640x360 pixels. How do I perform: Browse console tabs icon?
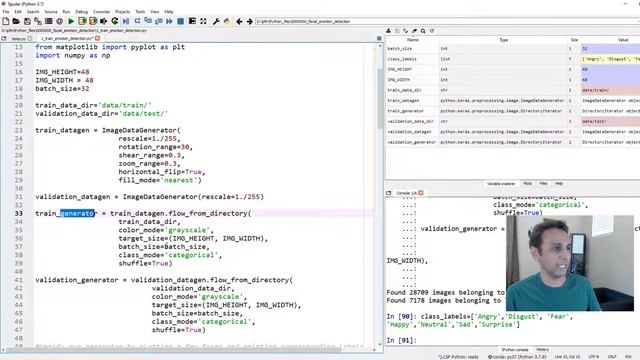click(389, 193)
